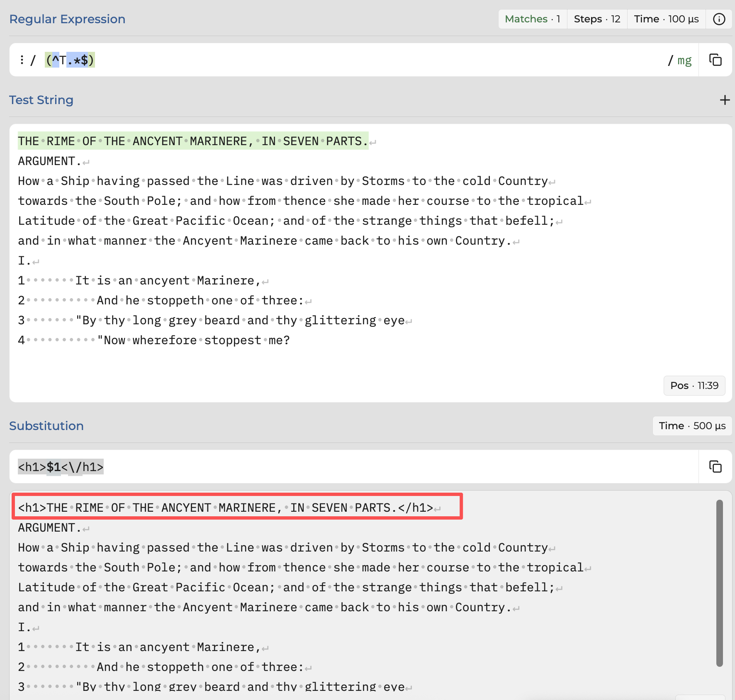Click 'ARGUMENT.' in the substitution output

click(x=49, y=528)
